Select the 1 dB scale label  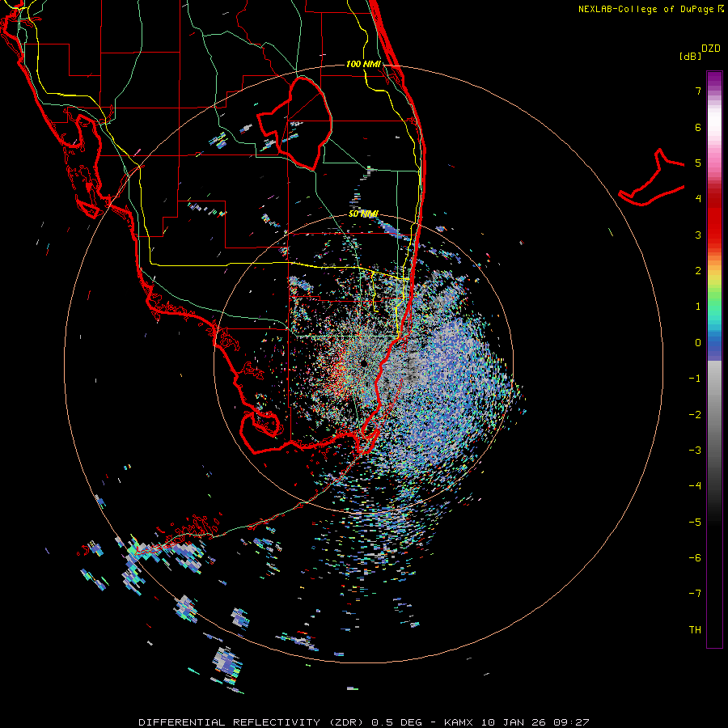point(698,307)
